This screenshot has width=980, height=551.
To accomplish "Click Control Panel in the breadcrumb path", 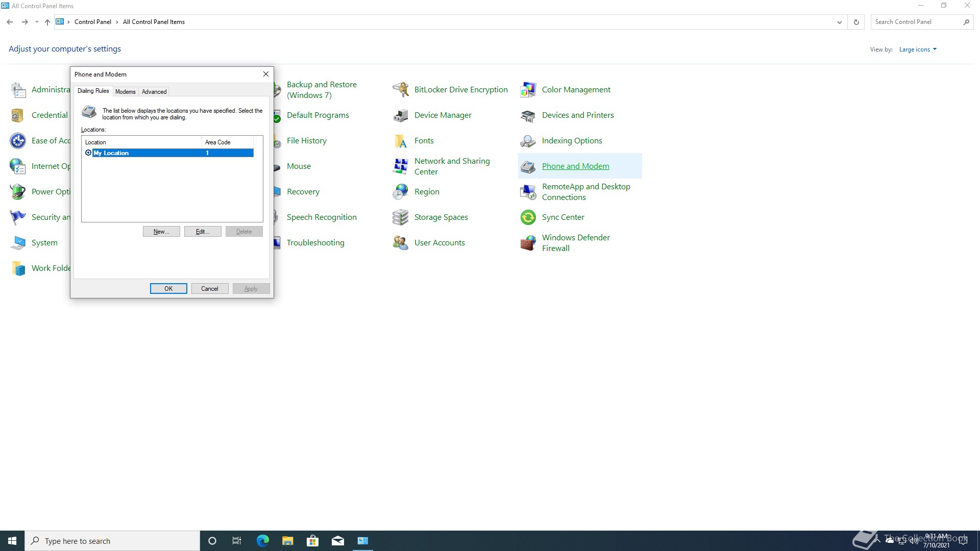I will pyautogui.click(x=92, y=22).
